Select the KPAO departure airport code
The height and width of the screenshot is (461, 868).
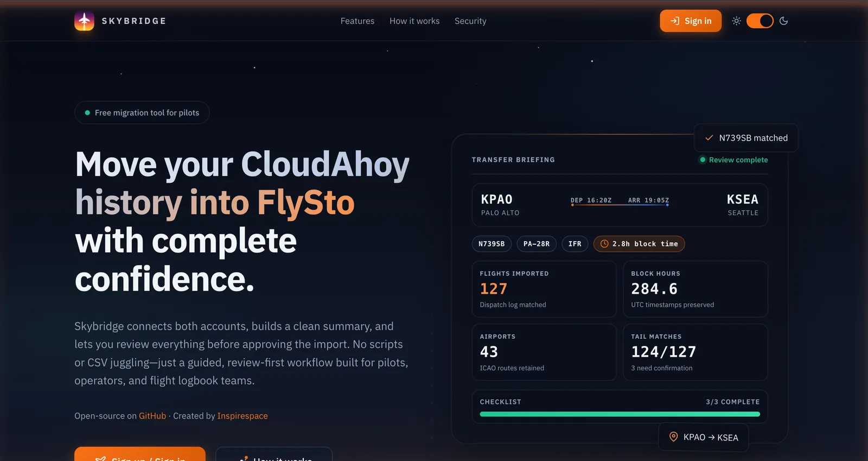pos(496,199)
